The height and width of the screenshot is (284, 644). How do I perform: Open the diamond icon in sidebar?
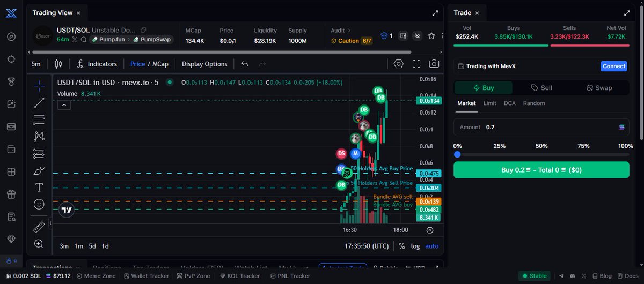coord(12,239)
